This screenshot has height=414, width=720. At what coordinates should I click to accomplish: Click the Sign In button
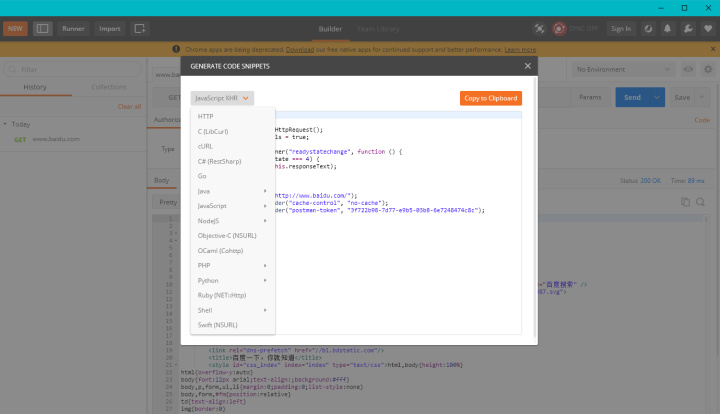pyautogui.click(x=621, y=28)
